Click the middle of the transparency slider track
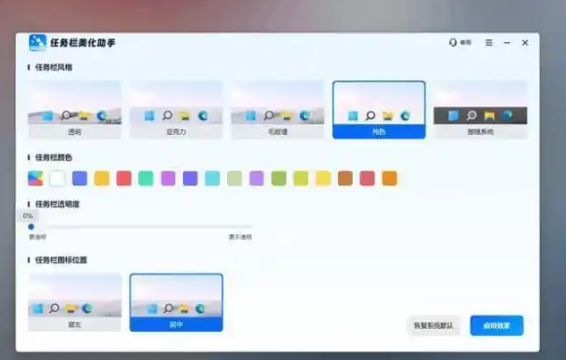The width and height of the screenshot is (566, 360). pos(141,227)
